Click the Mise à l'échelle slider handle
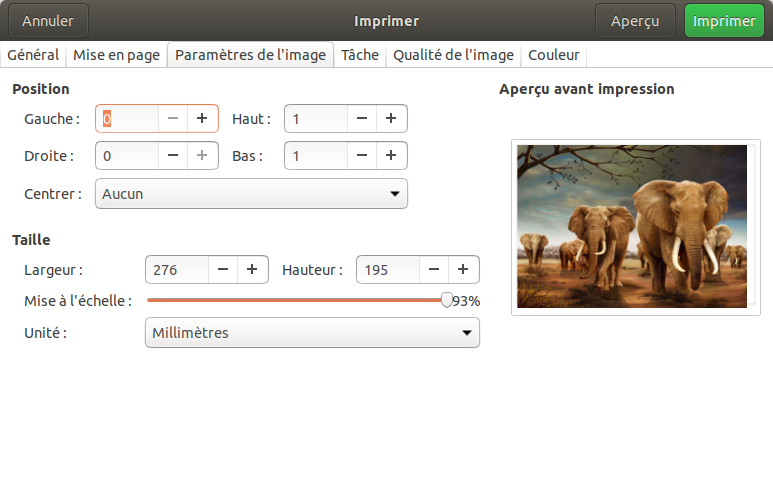Image resolution: width=773 pixels, height=482 pixels. pyautogui.click(x=447, y=300)
